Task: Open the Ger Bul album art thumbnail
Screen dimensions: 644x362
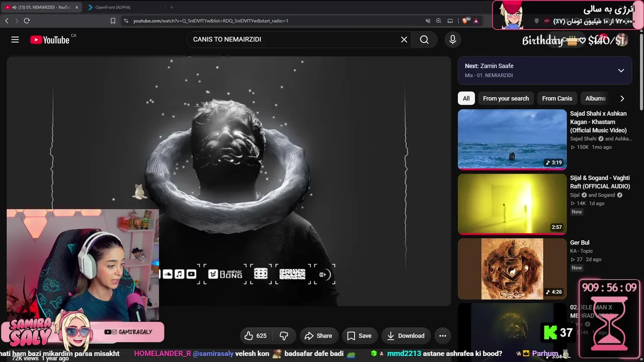Action: click(x=512, y=268)
